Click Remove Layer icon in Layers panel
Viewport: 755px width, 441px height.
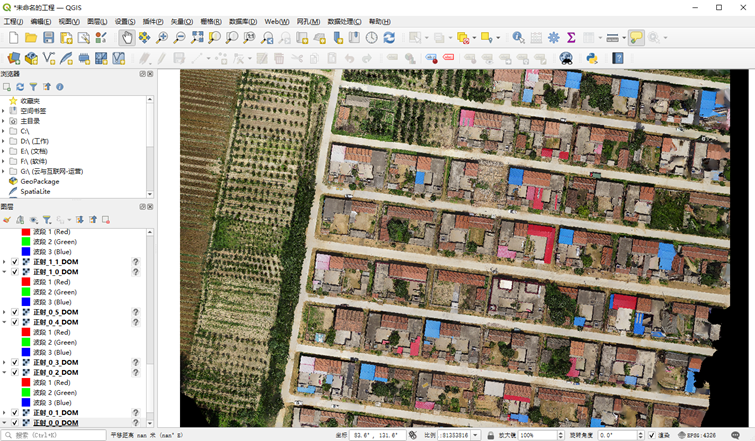(x=106, y=220)
